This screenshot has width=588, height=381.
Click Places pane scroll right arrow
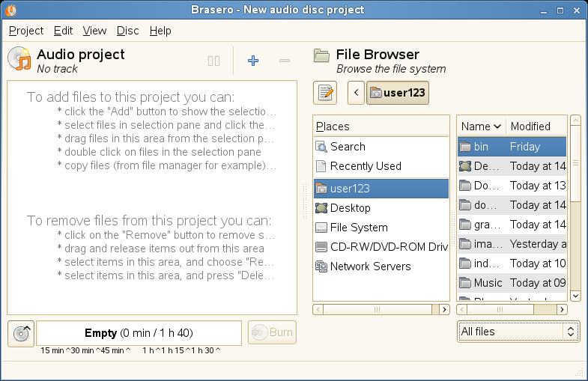[x=444, y=309]
